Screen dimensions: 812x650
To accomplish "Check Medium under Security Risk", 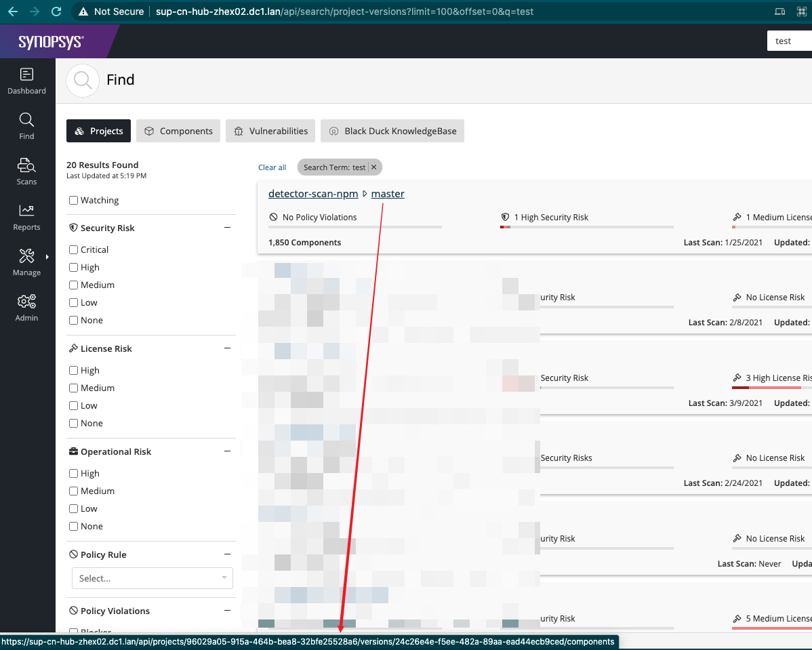I will click(73, 285).
